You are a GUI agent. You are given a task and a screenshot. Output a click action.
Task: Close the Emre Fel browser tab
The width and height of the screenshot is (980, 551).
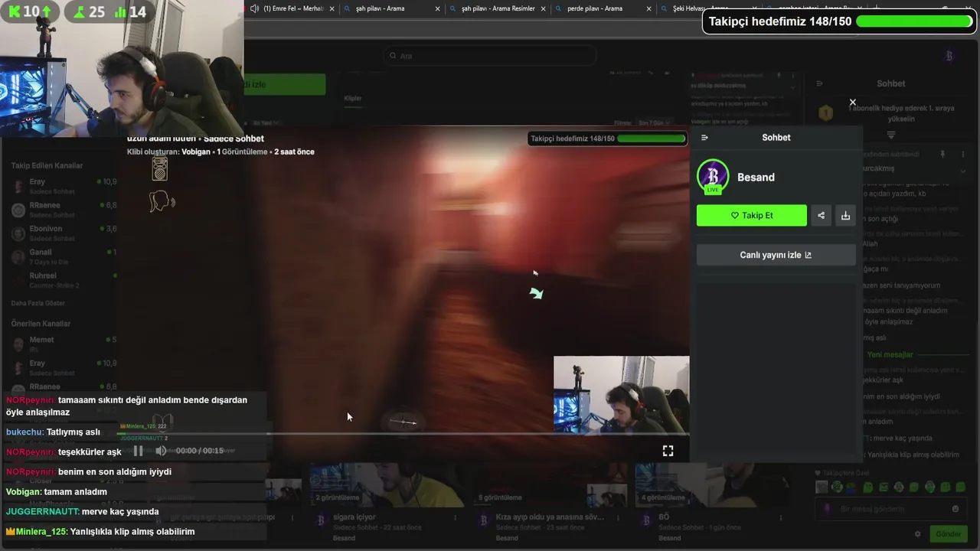[332, 8]
